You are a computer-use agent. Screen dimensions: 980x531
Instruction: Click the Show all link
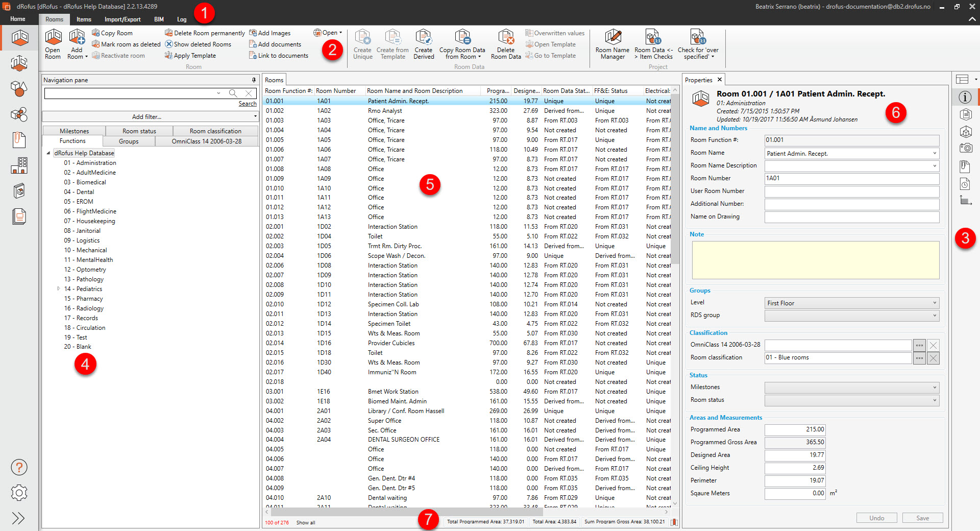[x=306, y=522]
